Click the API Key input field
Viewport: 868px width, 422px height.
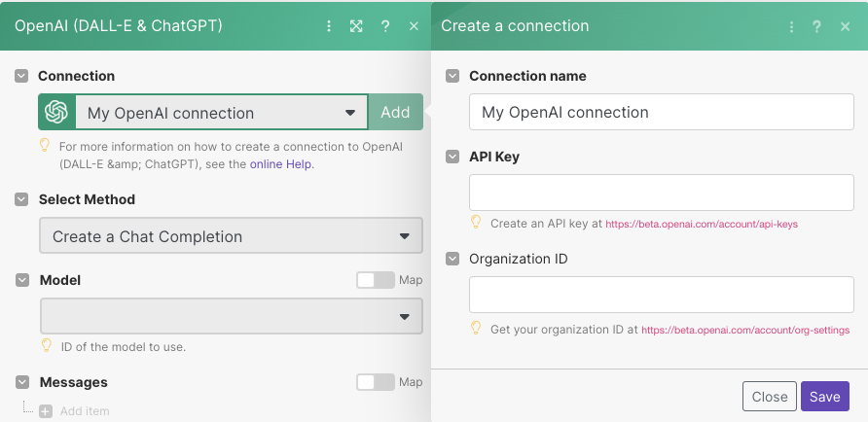click(662, 193)
